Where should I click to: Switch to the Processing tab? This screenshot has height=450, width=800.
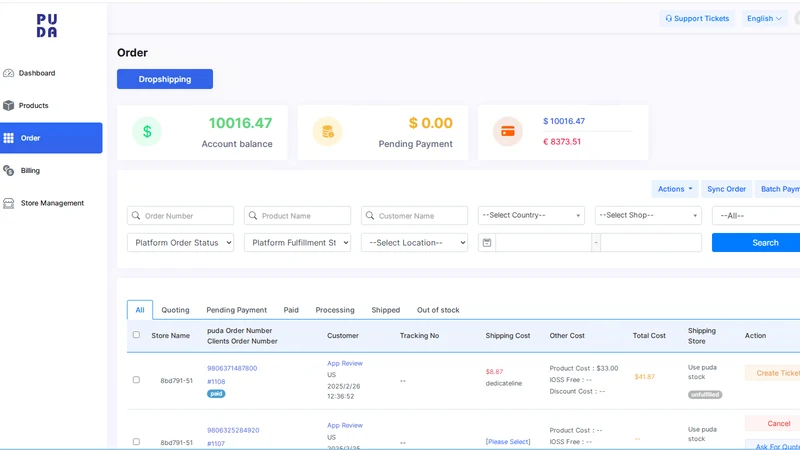coord(335,310)
